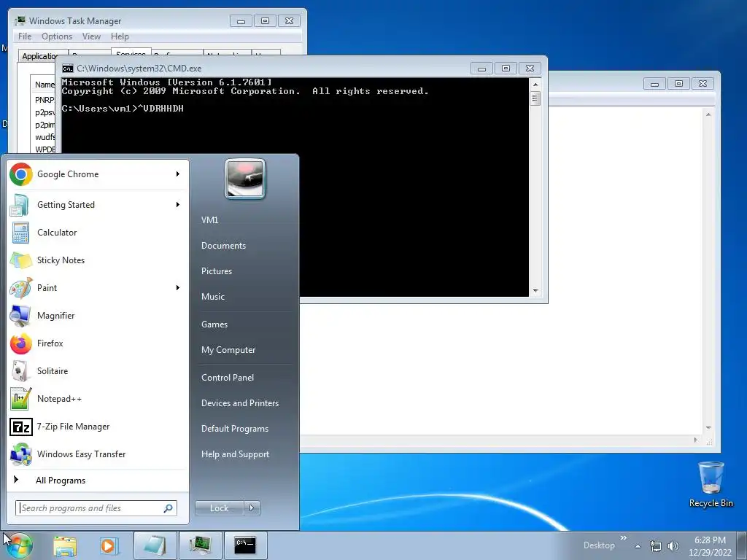747x560 pixels.
Task: Click the Lock button
Action: click(219, 508)
